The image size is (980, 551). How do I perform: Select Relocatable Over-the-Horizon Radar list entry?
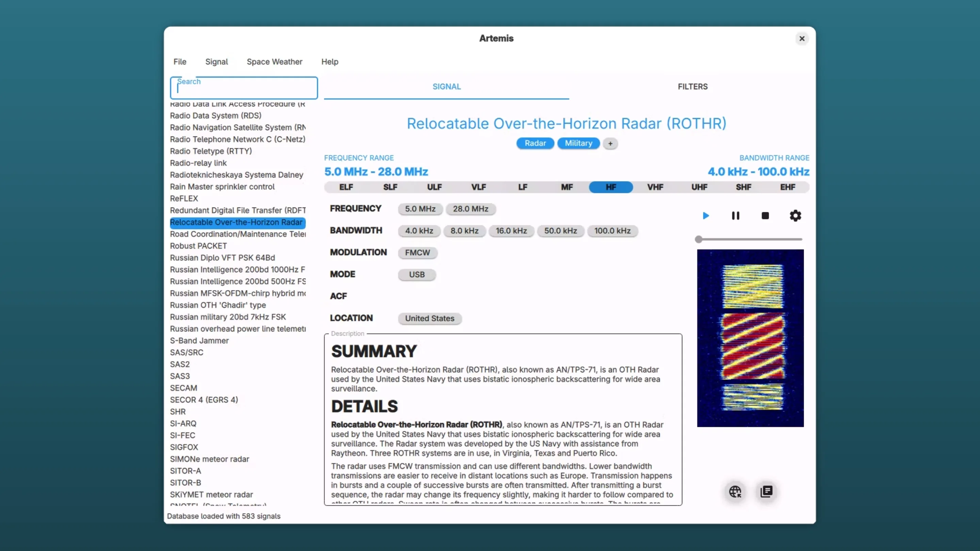click(238, 222)
